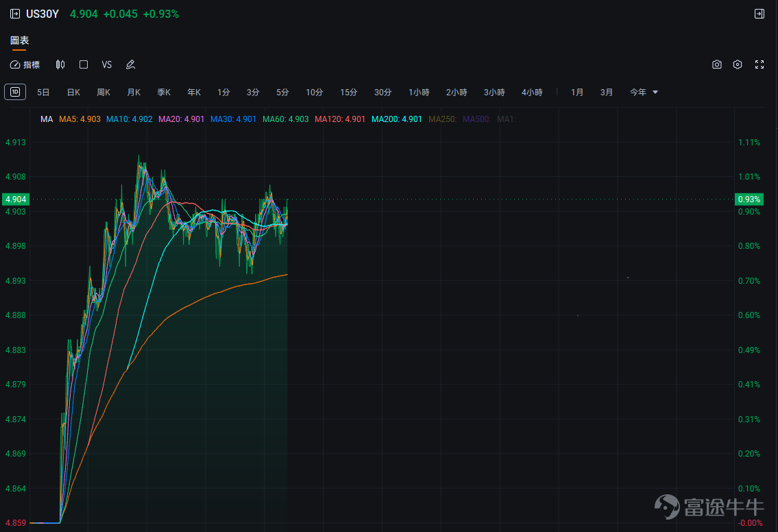Select the square layout icon in toolbar
The image size is (778, 532).
point(84,64)
